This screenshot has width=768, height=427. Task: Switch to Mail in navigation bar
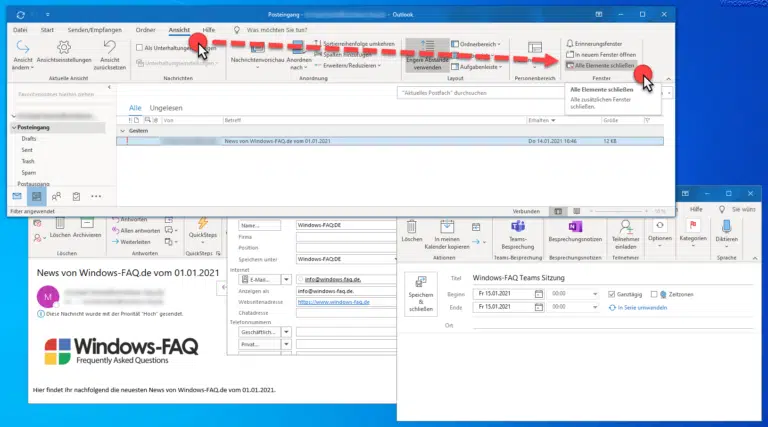[x=17, y=196]
